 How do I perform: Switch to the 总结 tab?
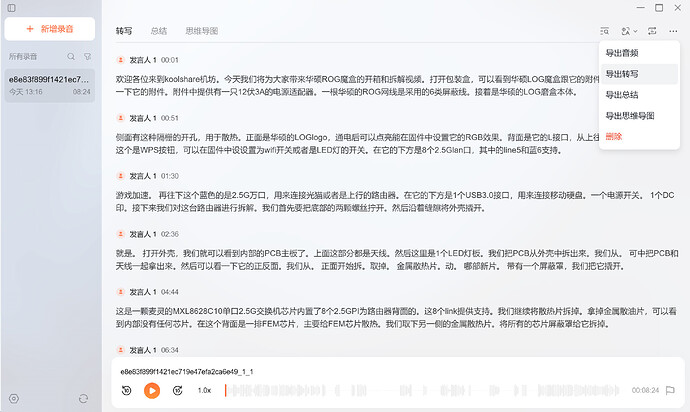pos(159,31)
